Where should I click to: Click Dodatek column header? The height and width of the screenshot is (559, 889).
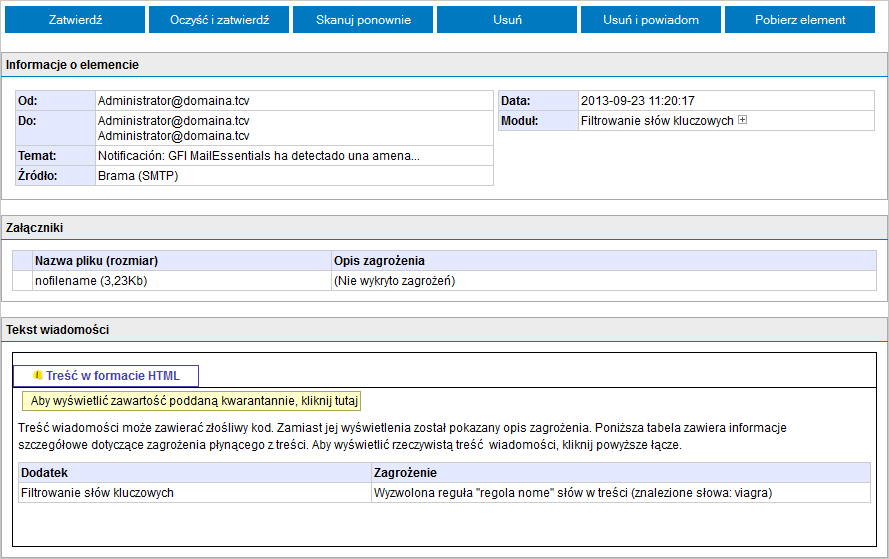[194, 473]
